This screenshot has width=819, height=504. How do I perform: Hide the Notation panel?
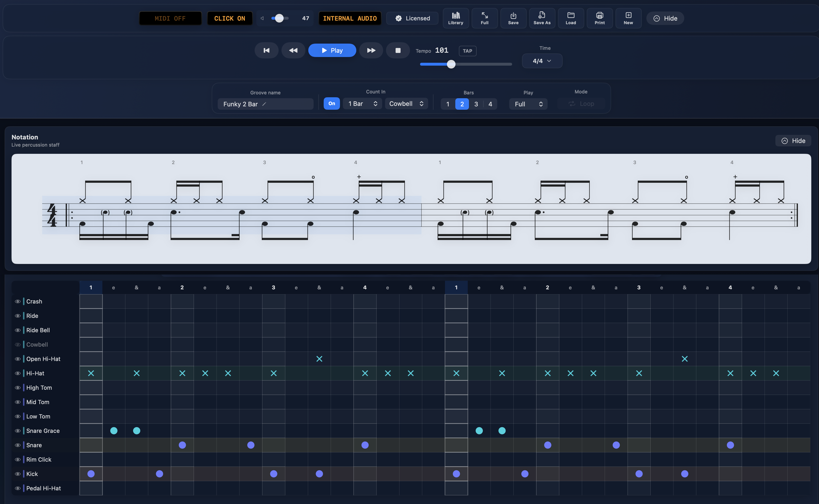(x=793, y=141)
